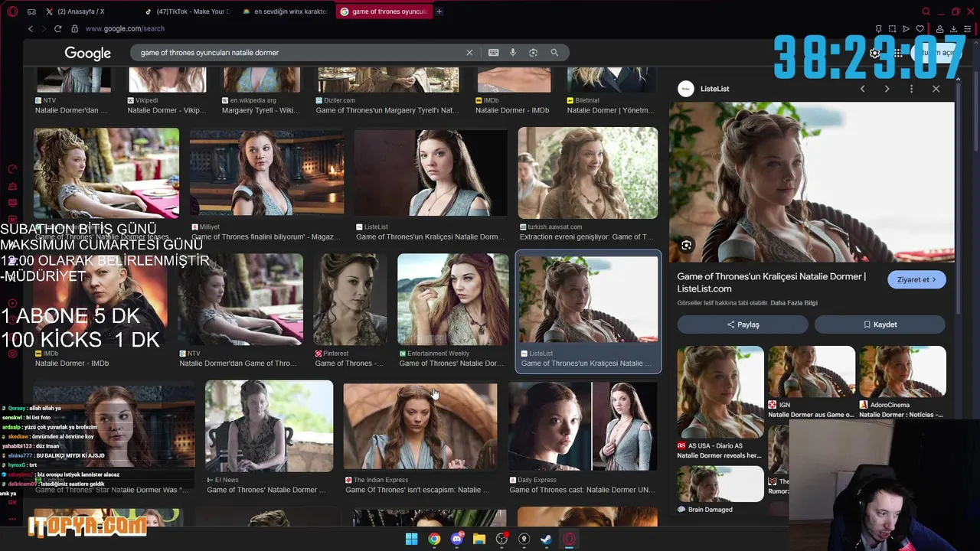This screenshot has width=980, height=551.
Task: Open OBS Studio from the taskbar
Action: point(501,539)
